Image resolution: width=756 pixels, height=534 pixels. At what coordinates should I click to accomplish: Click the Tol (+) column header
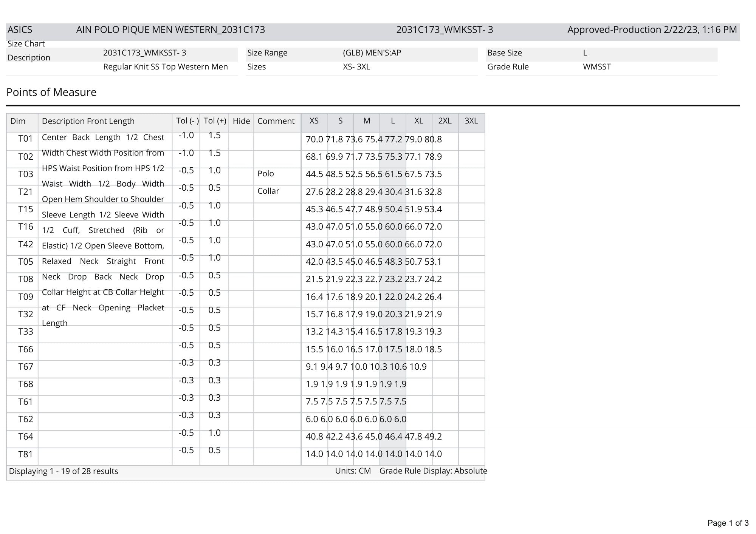click(215, 121)
